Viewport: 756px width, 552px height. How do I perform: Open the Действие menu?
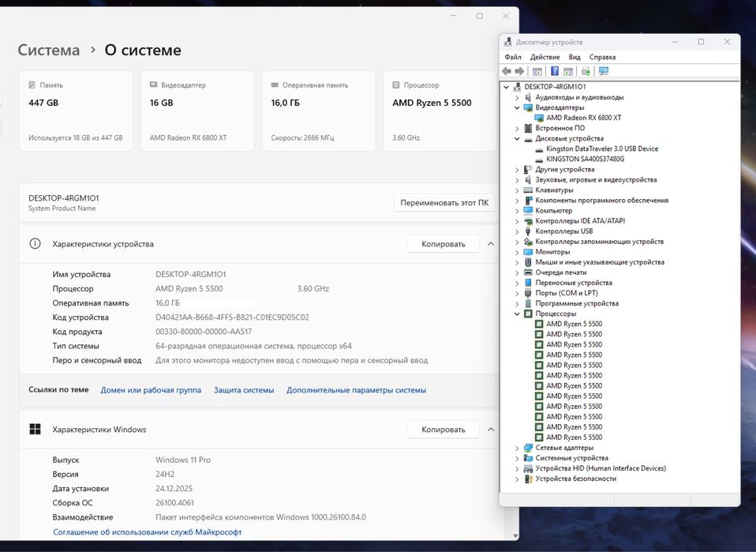coord(545,57)
